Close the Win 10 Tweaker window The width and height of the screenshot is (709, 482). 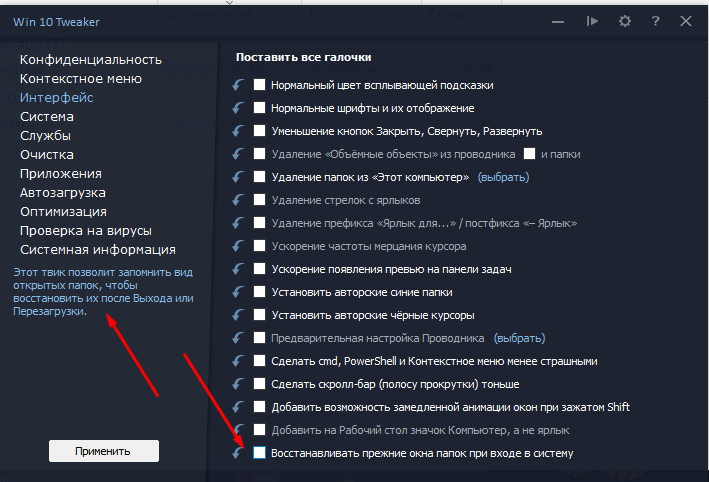click(x=685, y=21)
